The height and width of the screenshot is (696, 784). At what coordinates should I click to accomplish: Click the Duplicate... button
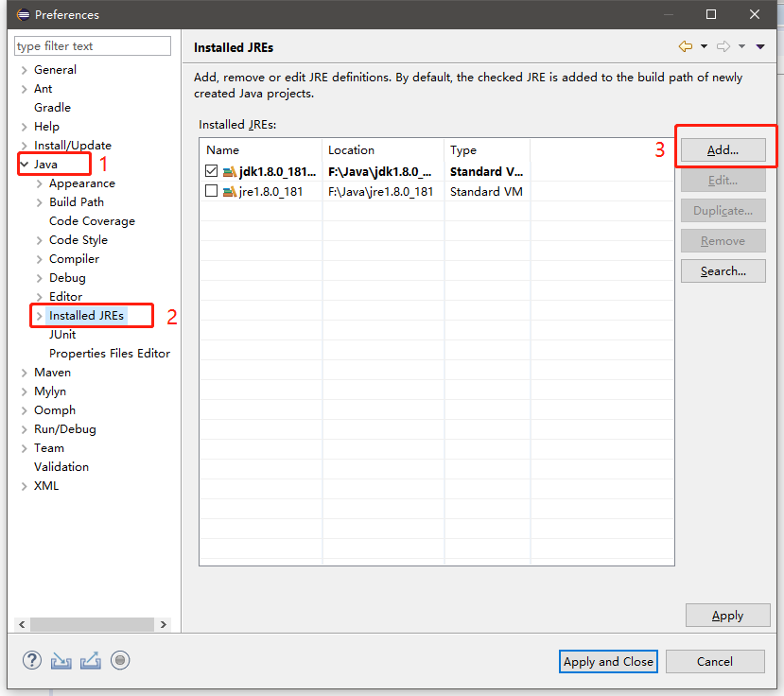tap(723, 211)
